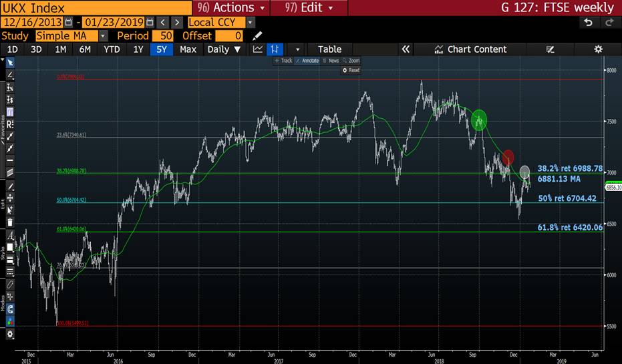The image size is (622, 364).
Task: Click the end date field 01/23/2019
Action: point(114,22)
